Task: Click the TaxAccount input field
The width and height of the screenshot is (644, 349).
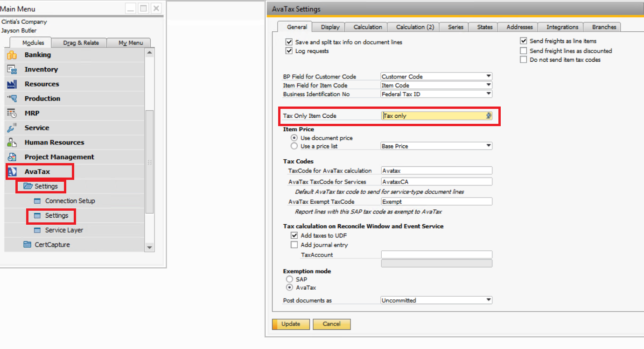Action: 436,255
